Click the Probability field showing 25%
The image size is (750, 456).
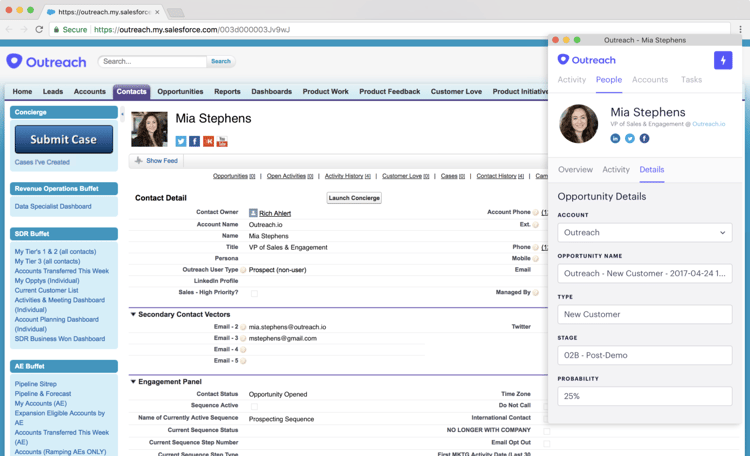[644, 396]
